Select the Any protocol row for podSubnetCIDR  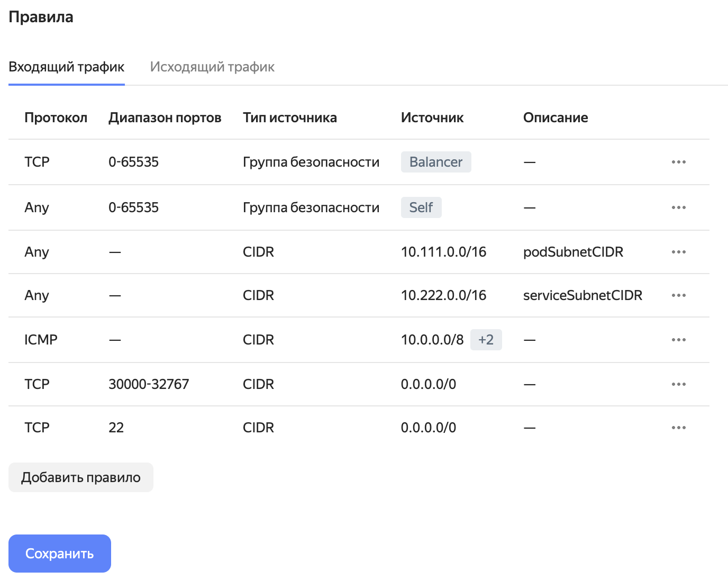(x=36, y=252)
